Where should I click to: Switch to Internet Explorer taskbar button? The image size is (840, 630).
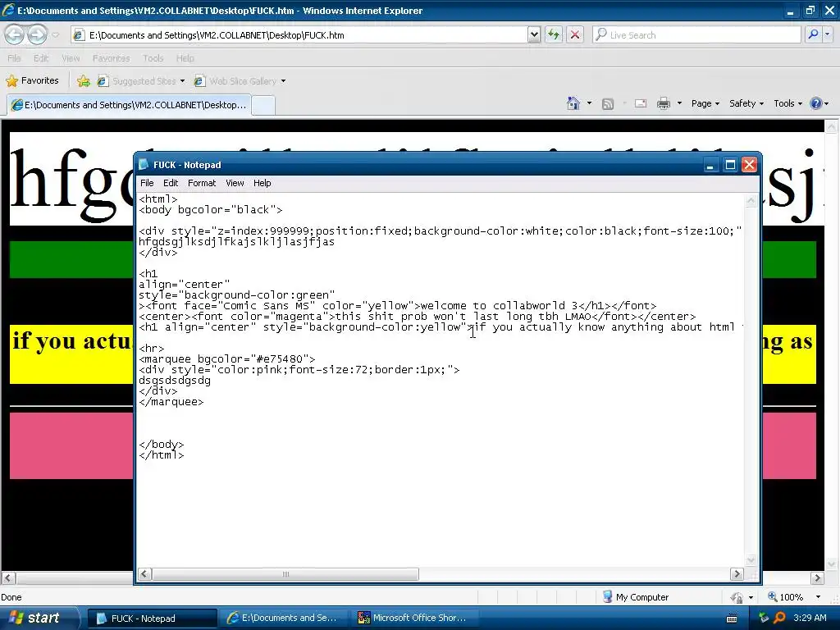pos(283,619)
